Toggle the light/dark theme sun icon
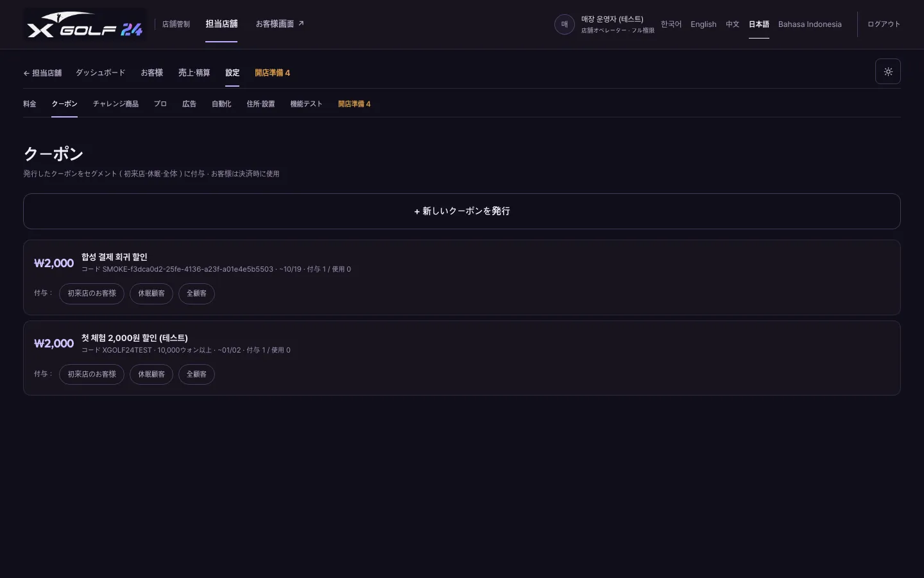 [x=888, y=71]
